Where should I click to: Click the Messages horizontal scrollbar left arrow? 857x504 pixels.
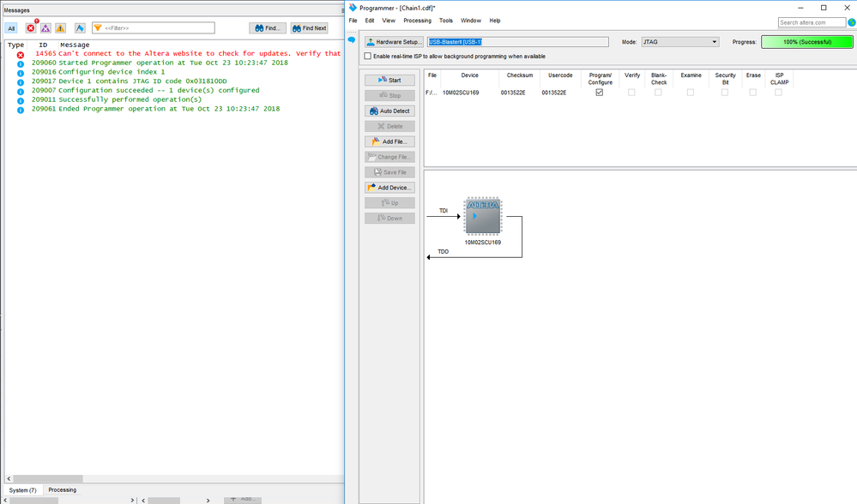[9, 478]
